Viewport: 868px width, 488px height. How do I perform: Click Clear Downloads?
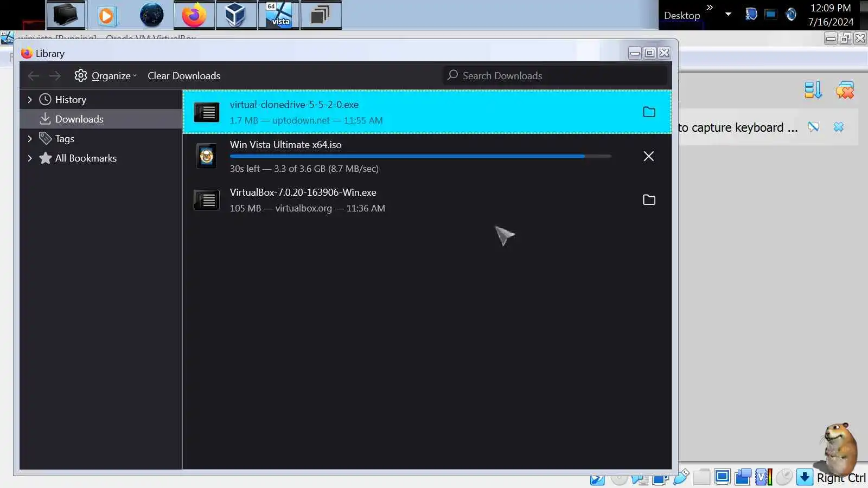point(184,76)
